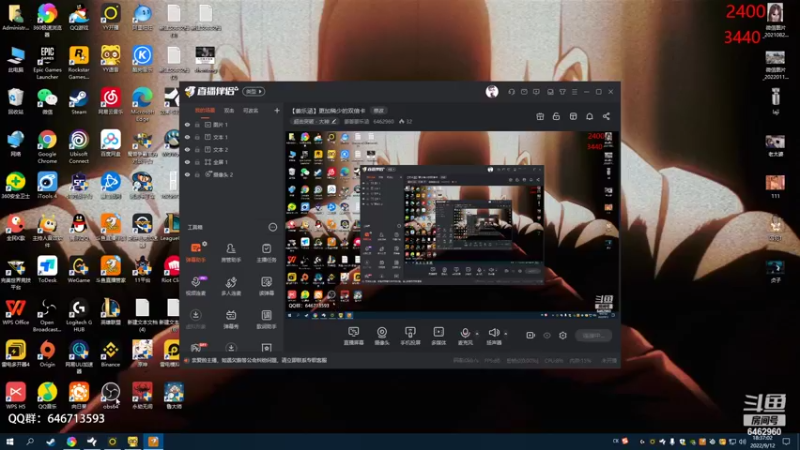This screenshot has height=450, width=800.
Task: Open Epic Games Launcher desktop shortcut
Action: coord(47,63)
